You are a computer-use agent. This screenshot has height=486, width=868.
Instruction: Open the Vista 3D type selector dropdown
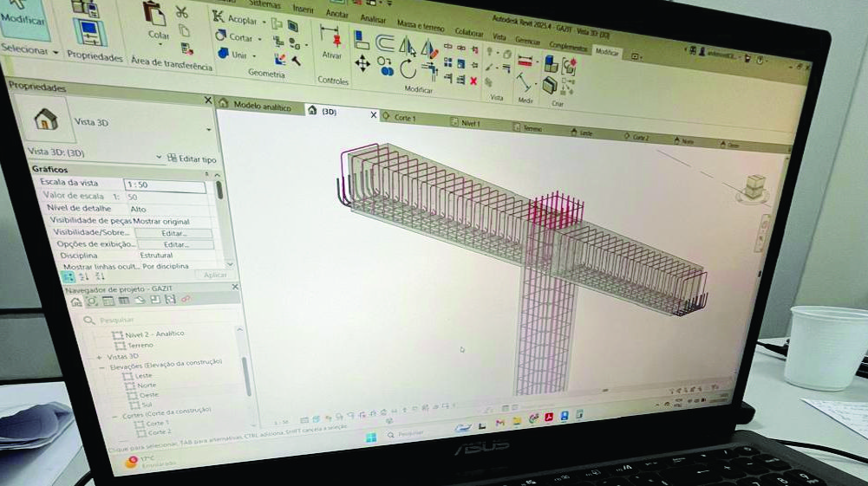point(209,129)
